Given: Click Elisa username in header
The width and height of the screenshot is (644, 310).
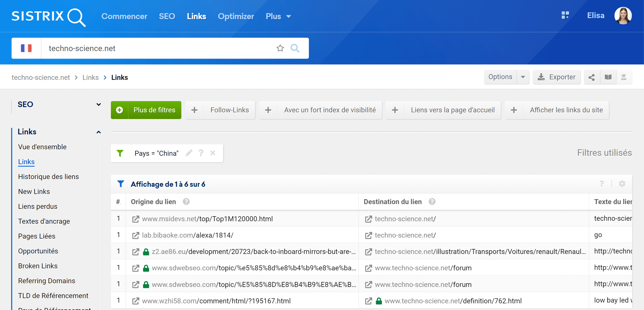Looking at the screenshot, I should (x=596, y=16).
